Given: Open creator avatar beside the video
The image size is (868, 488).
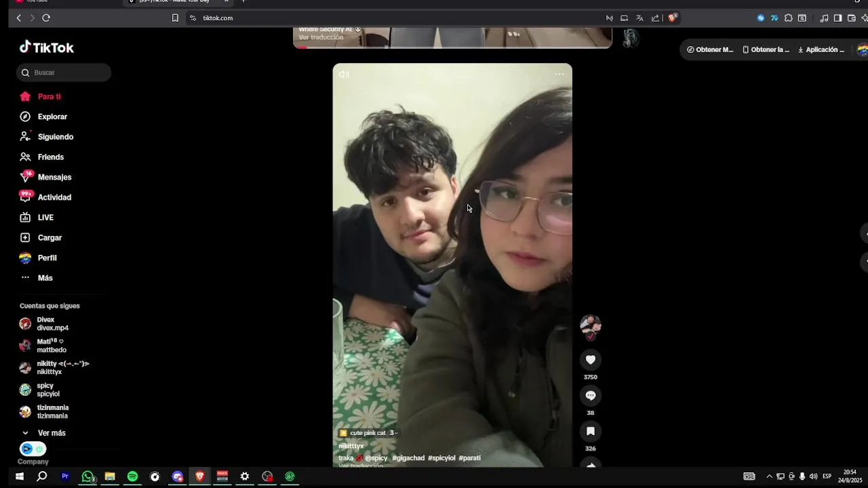Looking at the screenshot, I should pos(591,326).
